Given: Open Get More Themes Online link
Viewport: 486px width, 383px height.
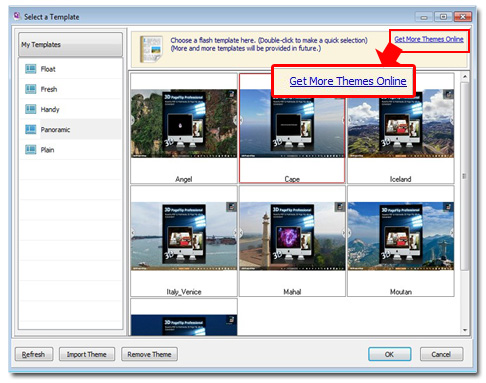Looking at the screenshot, I should [x=429, y=39].
